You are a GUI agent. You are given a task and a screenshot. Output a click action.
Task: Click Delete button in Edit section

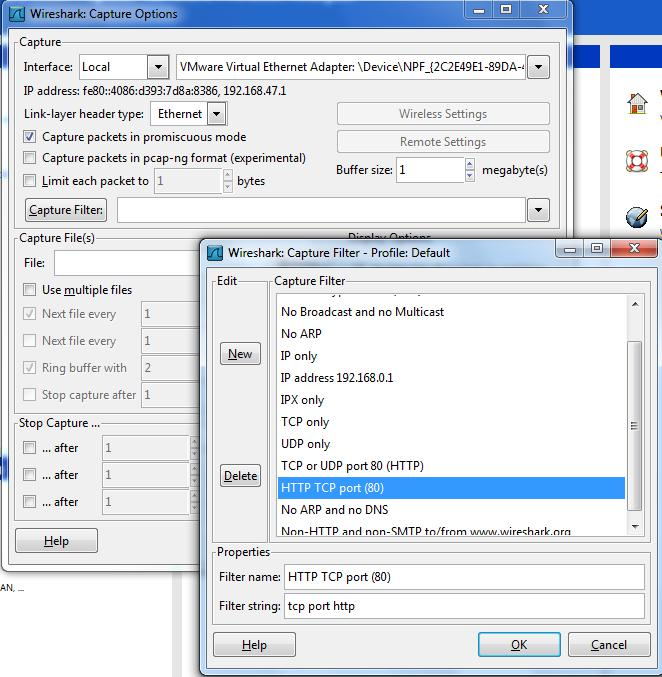[x=240, y=475]
